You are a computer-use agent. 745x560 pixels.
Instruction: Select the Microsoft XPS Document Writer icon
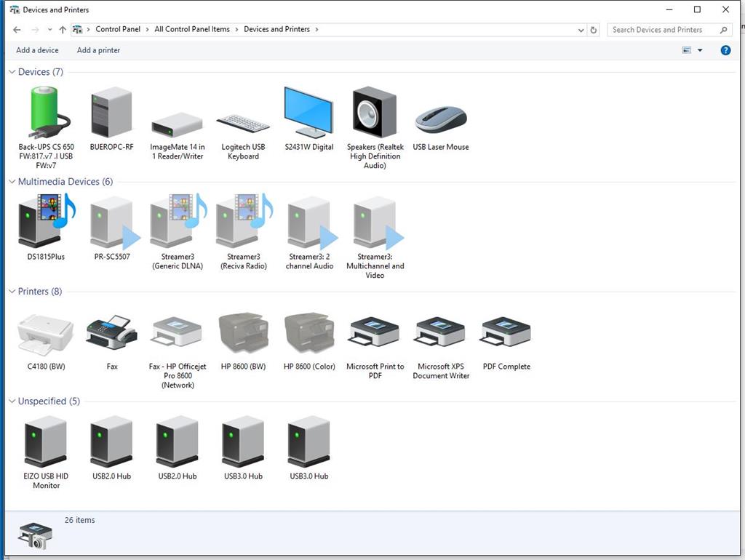[440, 332]
